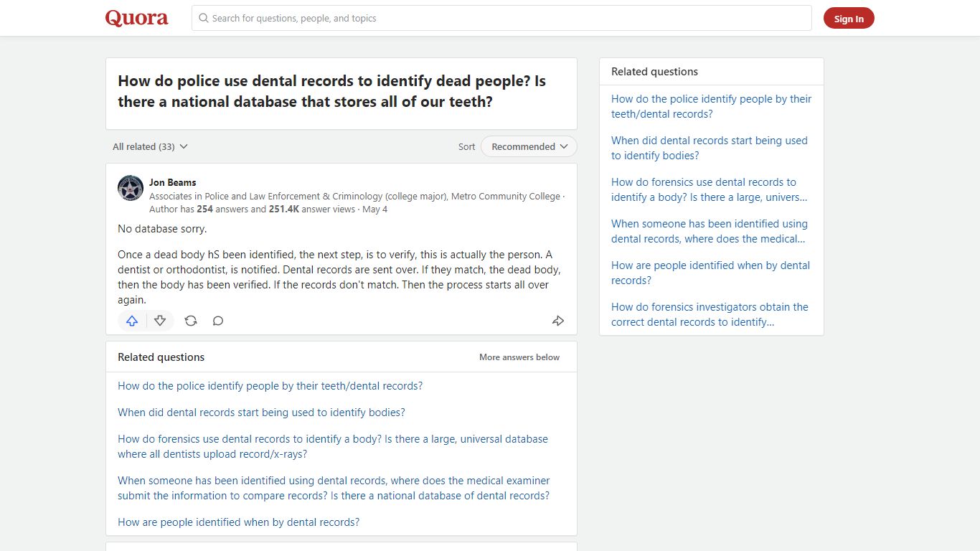Click the share arrow on the answer

coord(558,321)
